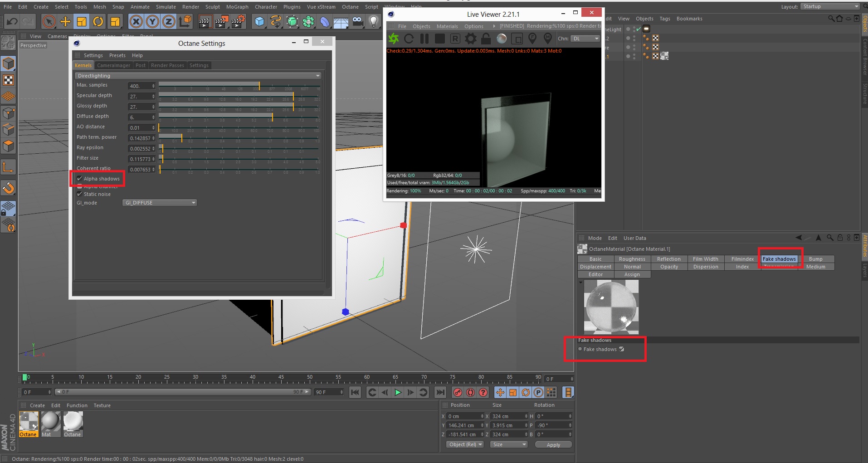Select Opacity material channel button
The width and height of the screenshot is (868, 463).
(669, 267)
